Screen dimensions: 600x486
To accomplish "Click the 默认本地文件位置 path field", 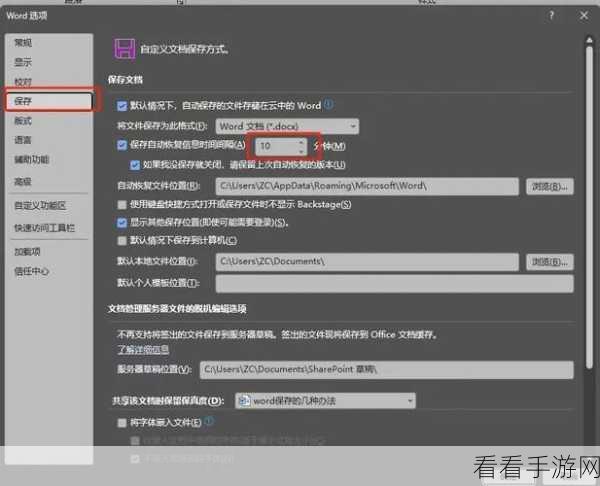I will click(367, 262).
